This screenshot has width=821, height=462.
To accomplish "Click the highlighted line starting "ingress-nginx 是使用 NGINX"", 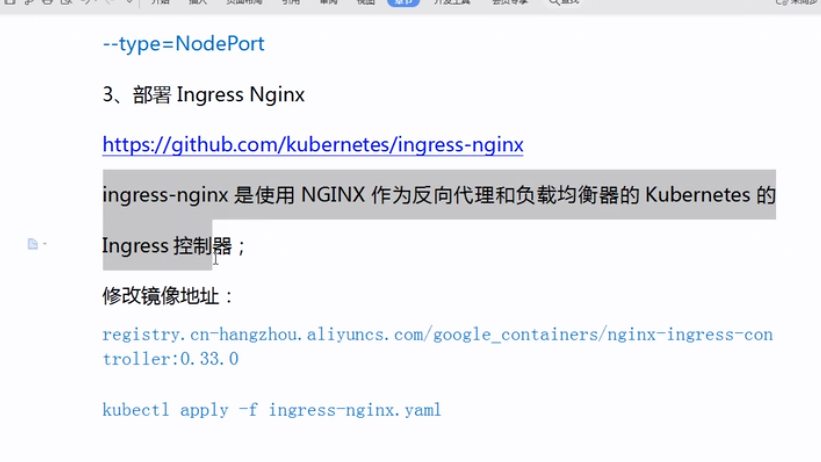I will click(x=439, y=195).
